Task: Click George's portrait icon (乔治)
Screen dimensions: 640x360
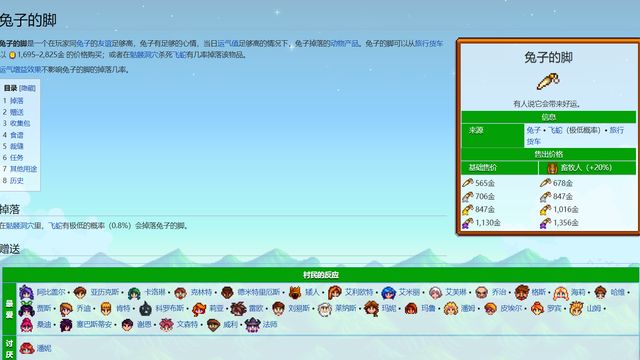Action: 482,292
